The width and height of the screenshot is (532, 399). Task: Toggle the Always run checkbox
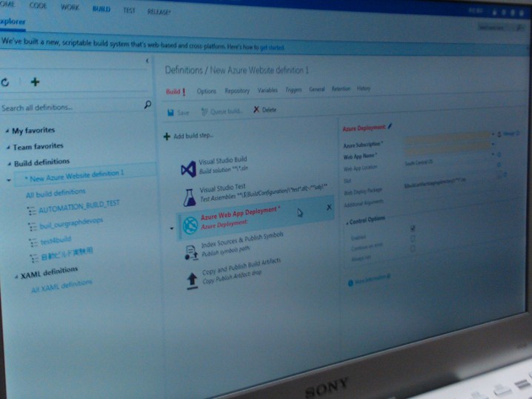click(413, 248)
